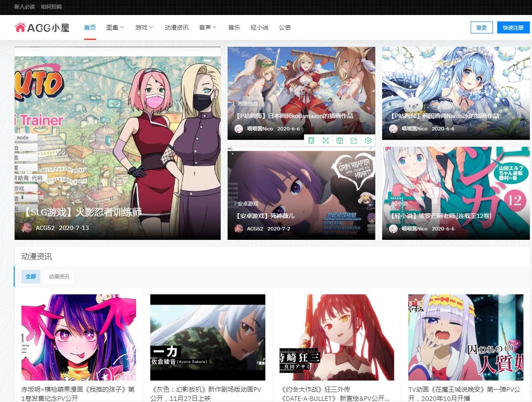Click author avatar on 埃罗芒阿老师 post
The height and width of the screenshot is (402, 532).
393,229
